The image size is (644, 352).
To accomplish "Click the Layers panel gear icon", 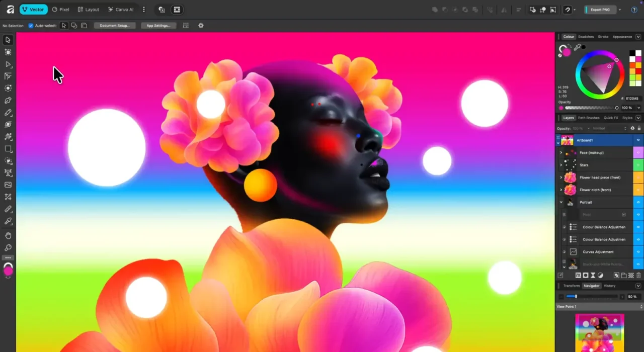I will (x=632, y=128).
